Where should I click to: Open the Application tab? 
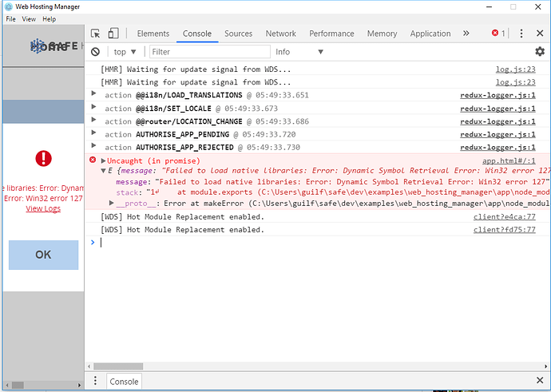430,34
